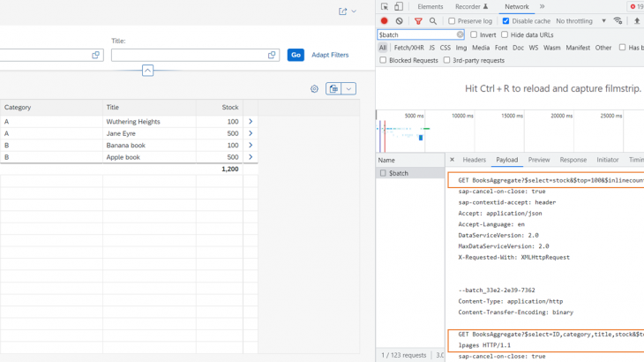Filter by Img requests
Image resolution: width=644 pixels, height=362 pixels.
(x=461, y=48)
